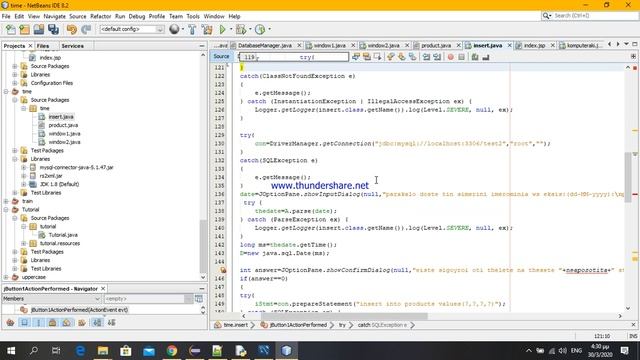Expand the train project node
The image size is (640, 360).
click(6, 201)
